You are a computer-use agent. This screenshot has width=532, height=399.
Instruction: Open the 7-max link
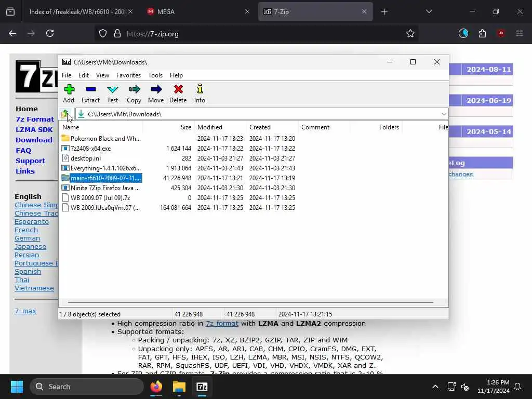click(x=25, y=311)
